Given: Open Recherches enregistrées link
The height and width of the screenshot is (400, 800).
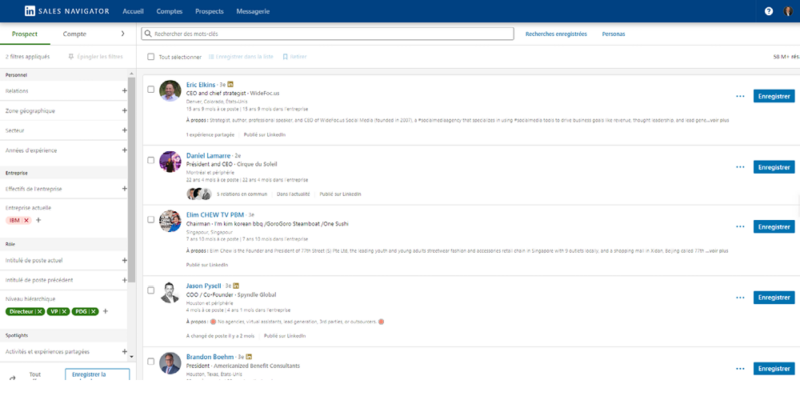Looking at the screenshot, I should (x=556, y=34).
